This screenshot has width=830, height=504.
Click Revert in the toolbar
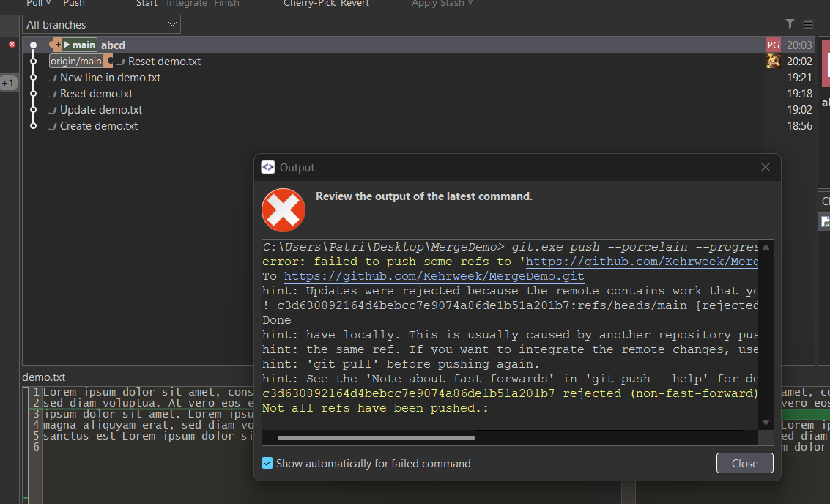pos(355,4)
